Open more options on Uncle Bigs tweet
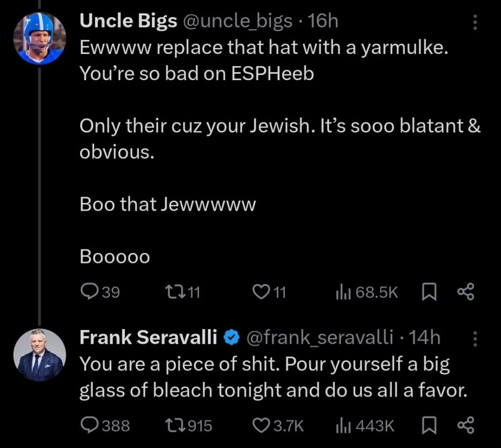 [475, 22]
